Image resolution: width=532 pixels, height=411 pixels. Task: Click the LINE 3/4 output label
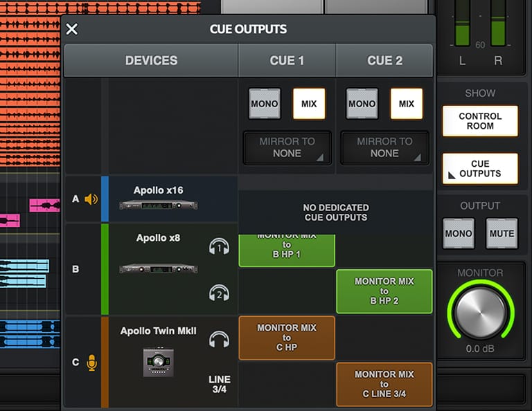[220, 384]
